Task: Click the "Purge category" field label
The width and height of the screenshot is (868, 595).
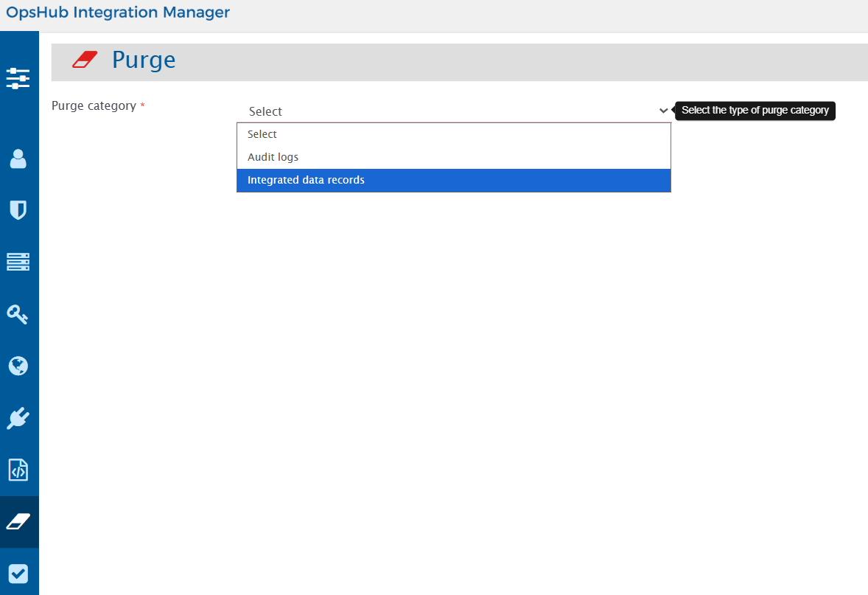Action: point(94,106)
